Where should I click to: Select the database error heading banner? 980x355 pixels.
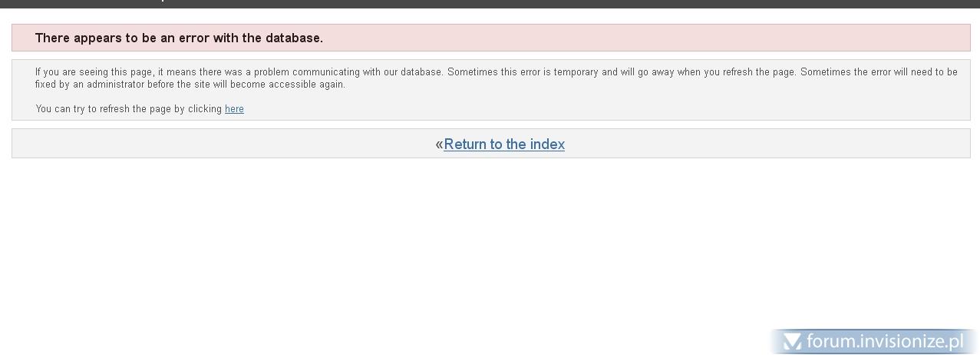point(491,38)
